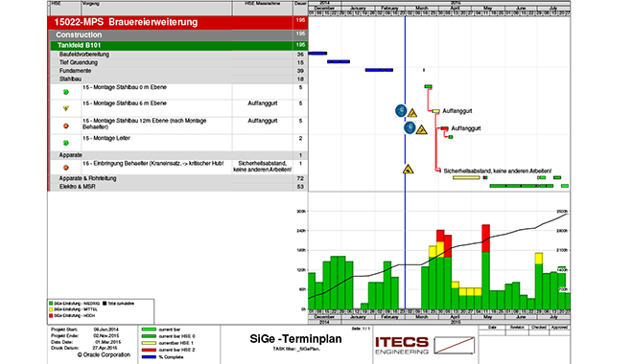
Task: Select the red 15022-MPS Brauereierweiterung project row
Action: [177, 22]
